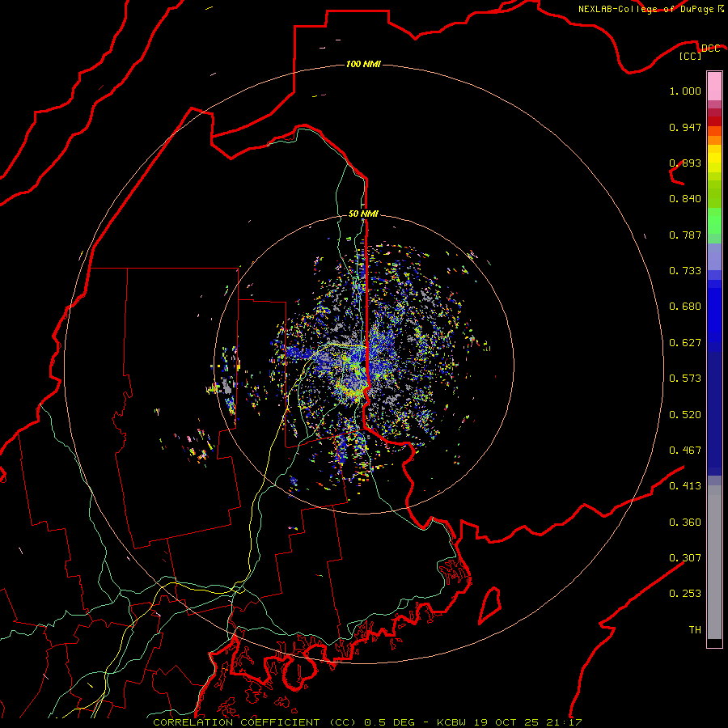Click the 0.573 scale value
728x728 pixels.
click(685, 379)
